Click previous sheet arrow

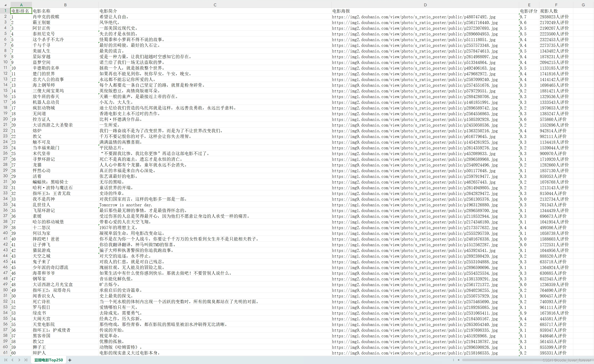click(13, 360)
